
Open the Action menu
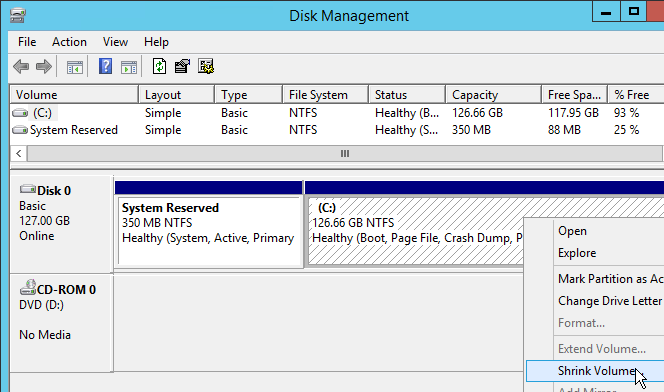69,42
